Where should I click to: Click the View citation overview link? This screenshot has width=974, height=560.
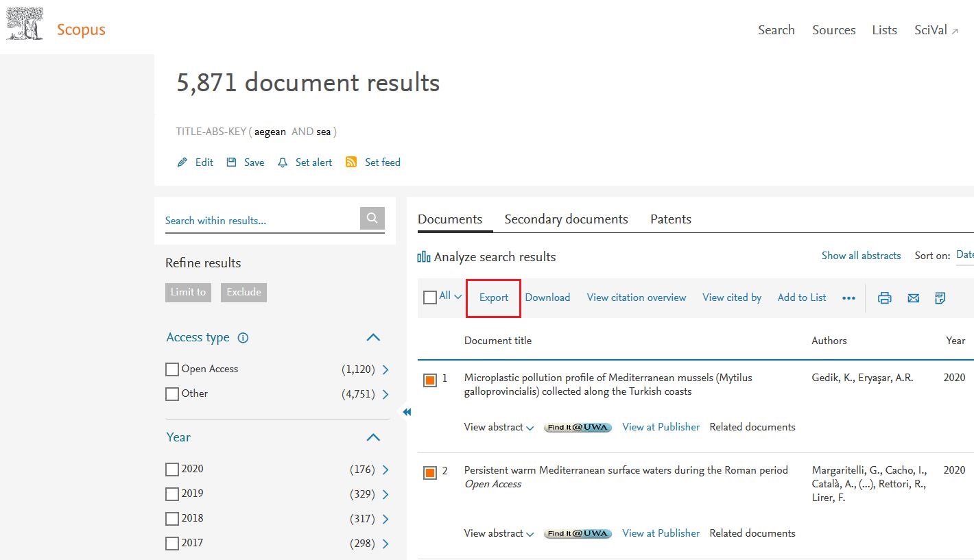coord(636,297)
